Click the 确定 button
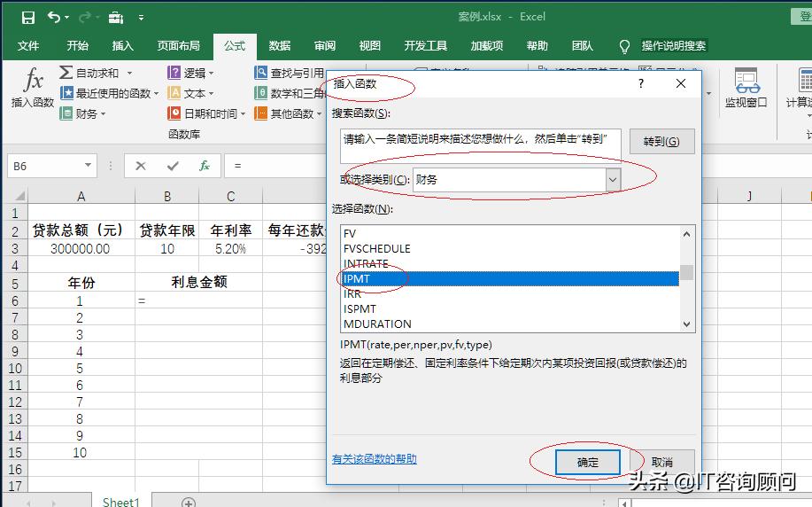The image size is (812, 507). (x=588, y=463)
